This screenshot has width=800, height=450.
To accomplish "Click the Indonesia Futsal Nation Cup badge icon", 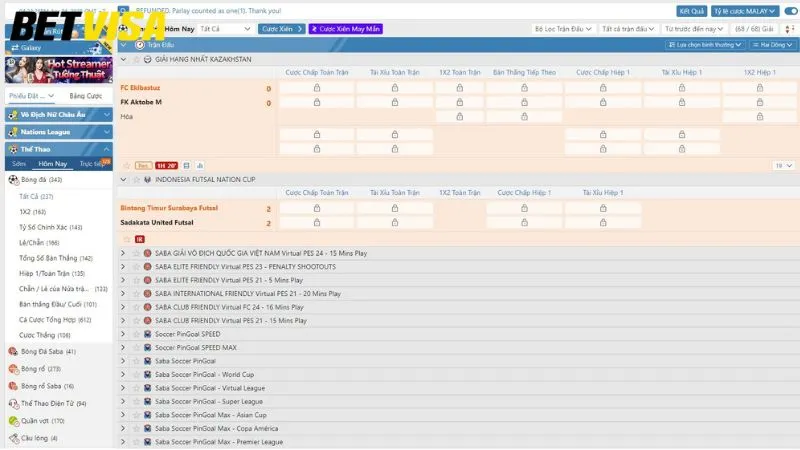I will [147, 180].
